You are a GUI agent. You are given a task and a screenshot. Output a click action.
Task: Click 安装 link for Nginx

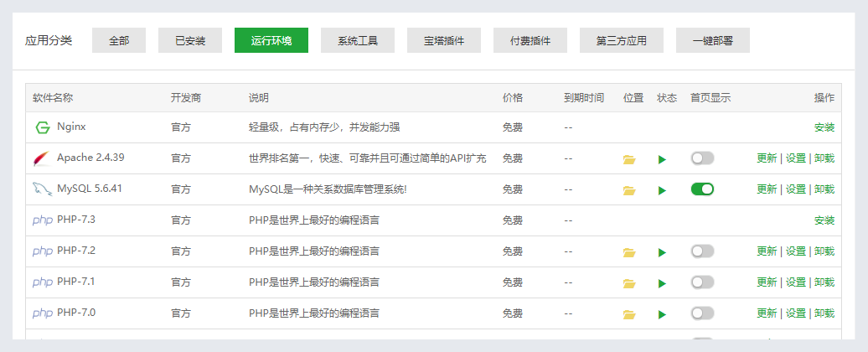[824, 127]
